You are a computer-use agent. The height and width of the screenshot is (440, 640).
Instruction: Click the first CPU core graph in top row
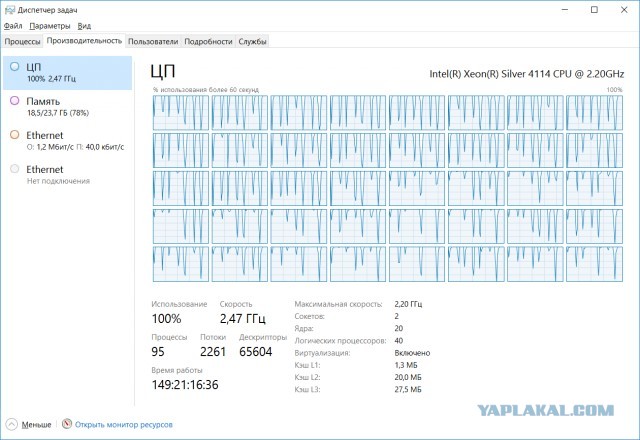[181, 113]
